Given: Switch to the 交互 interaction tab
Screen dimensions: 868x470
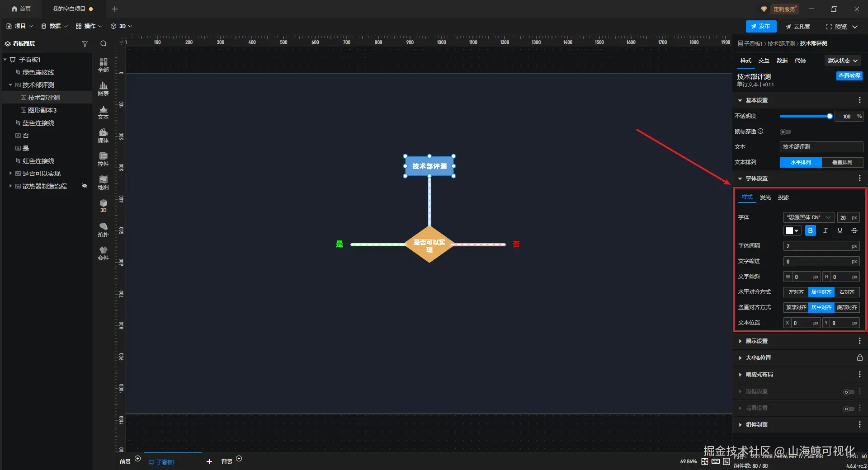Looking at the screenshot, I should (x=764, y=60).
